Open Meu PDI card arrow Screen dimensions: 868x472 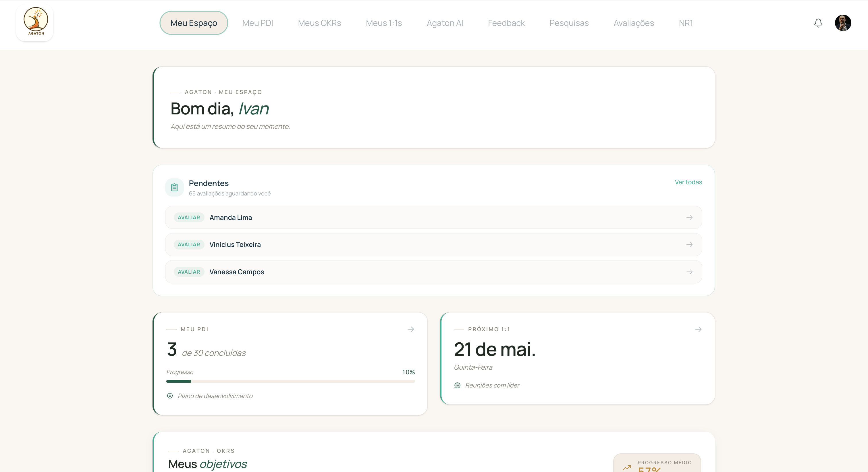(x=411, y=329)
